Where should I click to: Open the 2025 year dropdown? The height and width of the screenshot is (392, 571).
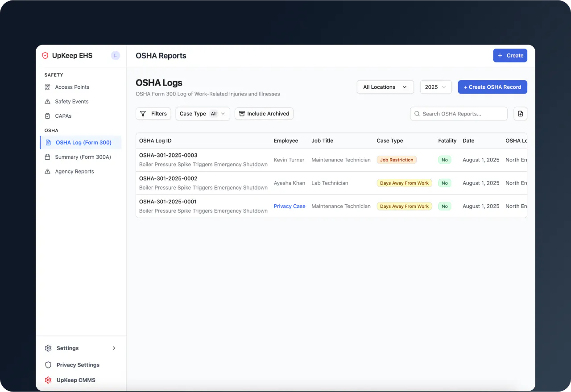coord(435,87)
